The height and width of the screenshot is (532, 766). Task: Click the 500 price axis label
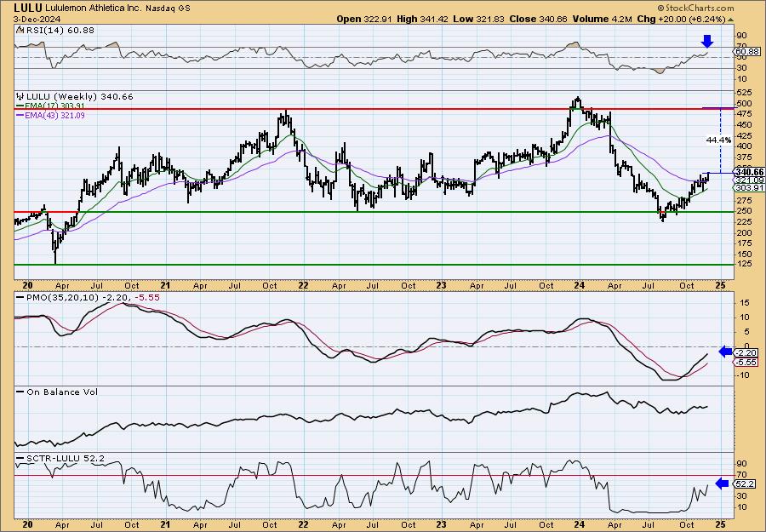point(744,103)
